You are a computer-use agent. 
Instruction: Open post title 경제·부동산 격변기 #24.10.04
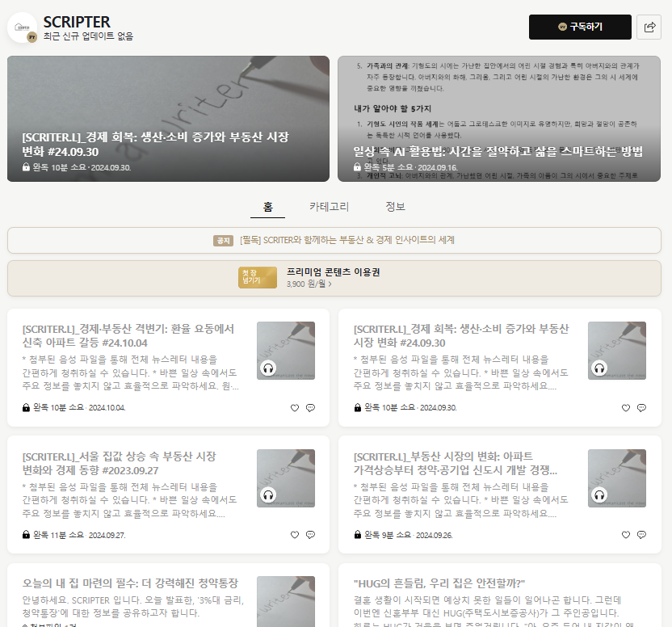tap(128, 336)
